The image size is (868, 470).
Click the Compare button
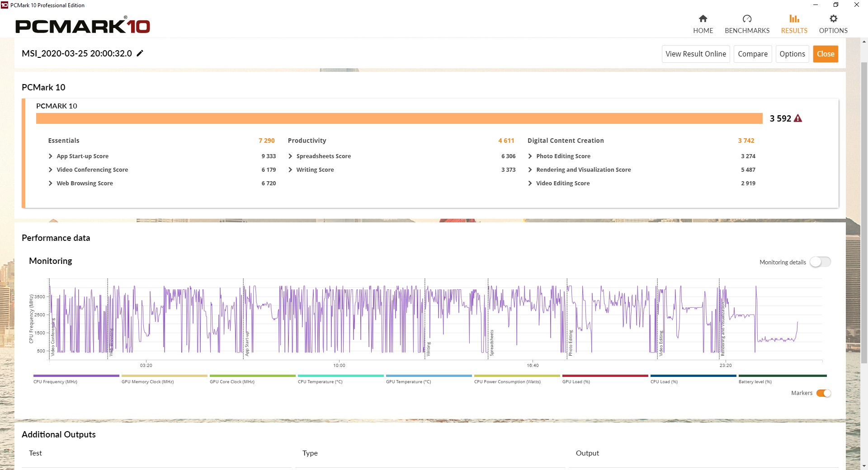(x=753, y=54)
